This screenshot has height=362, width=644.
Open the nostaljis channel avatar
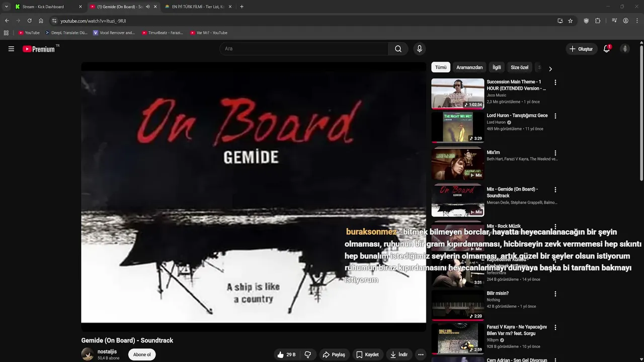88,354
